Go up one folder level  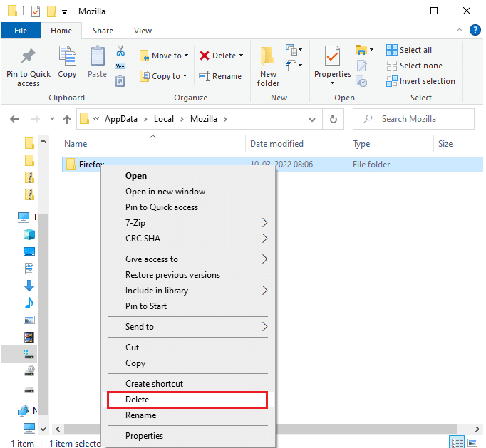tap(67, 119)
